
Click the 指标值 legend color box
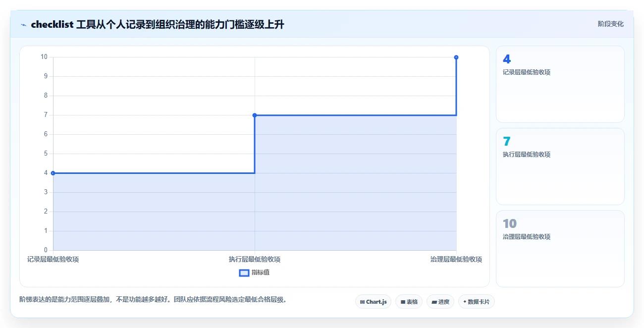pyautogui.click(x=244, y=273)
